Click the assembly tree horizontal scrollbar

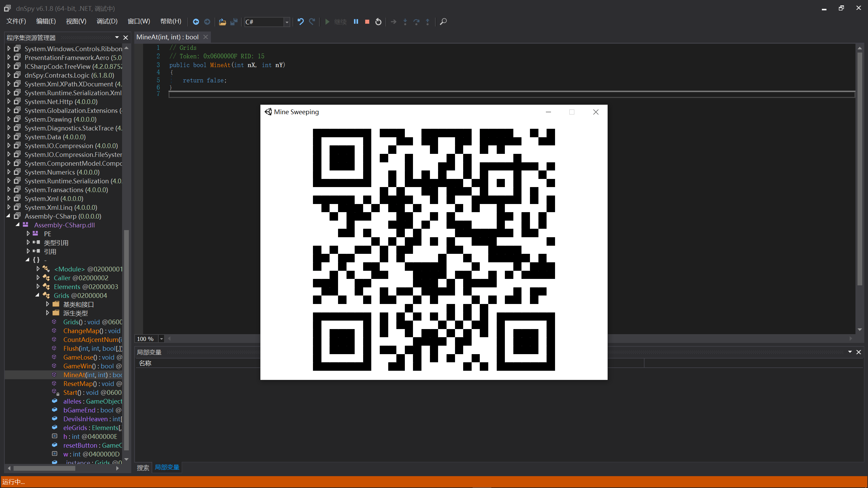pyautogui.click(x=44, y=468)
